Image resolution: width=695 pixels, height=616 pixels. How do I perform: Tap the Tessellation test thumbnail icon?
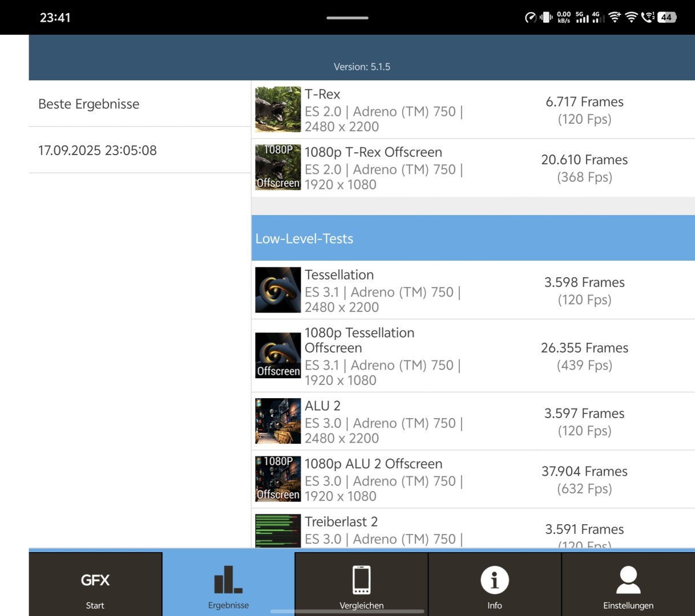click(278, 290)
